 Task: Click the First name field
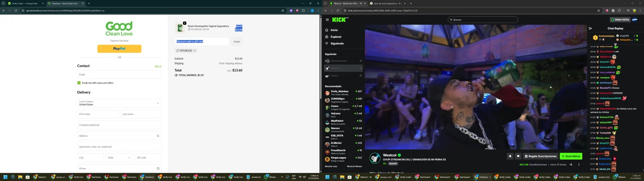tap(98, 114)
